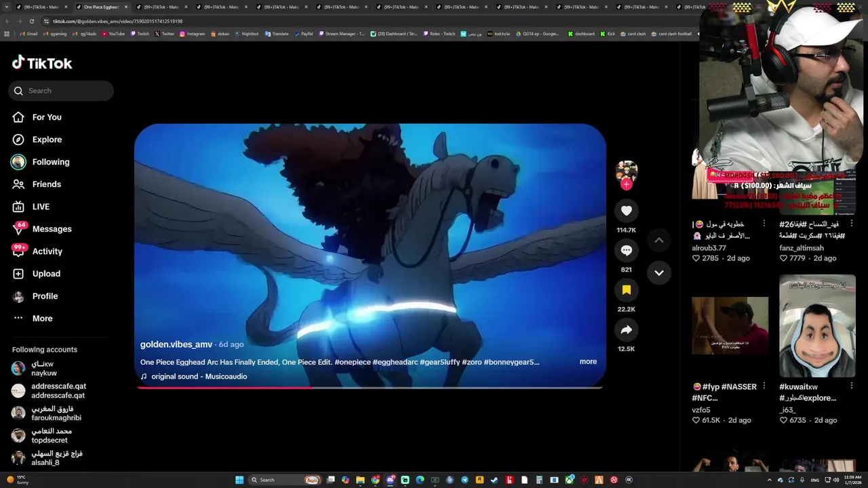Open the Nightbot bookmark
The image size is (868, 488).
tap(246, 34)
